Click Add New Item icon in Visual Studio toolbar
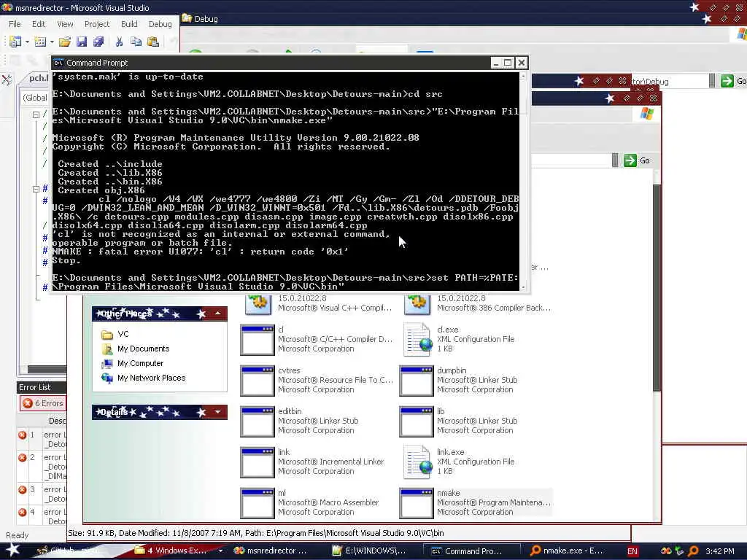Screen dimensions: 747x560 click(40, 42)
